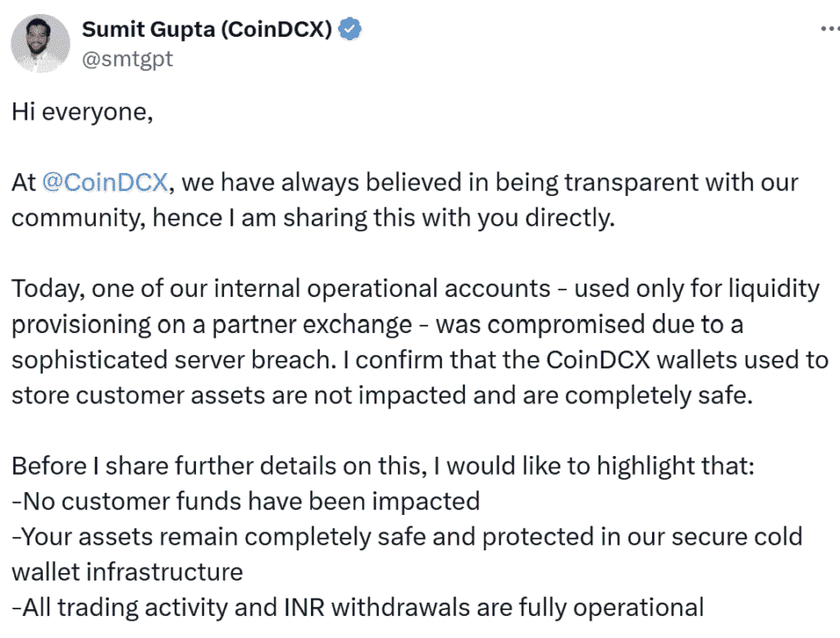840x638 pixels.
Task: Click the line 'Before I share further details'
Action: pos(383,466)
